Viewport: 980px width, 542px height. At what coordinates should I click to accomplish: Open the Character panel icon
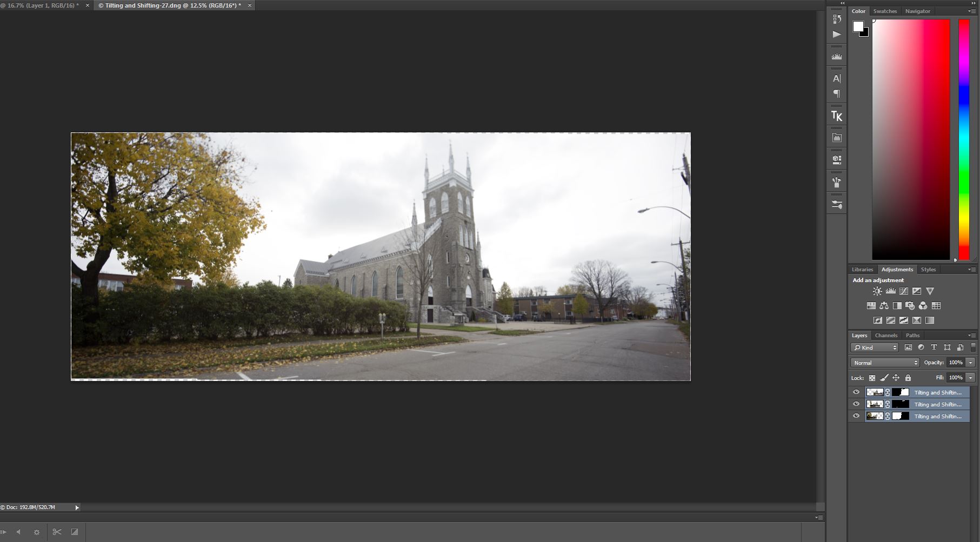(837, 78)
